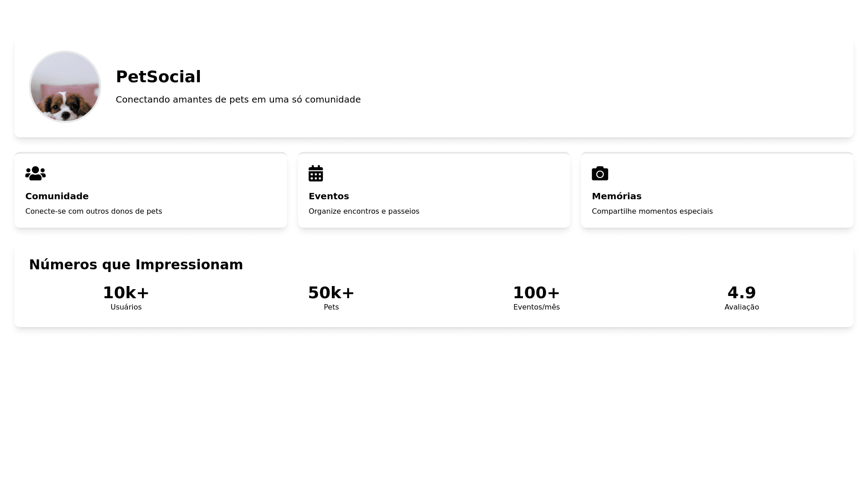Click 'Conecte-se com outros donos de pets' text
Viewport: 868px width, 488px height.
(x=94, y=211)
